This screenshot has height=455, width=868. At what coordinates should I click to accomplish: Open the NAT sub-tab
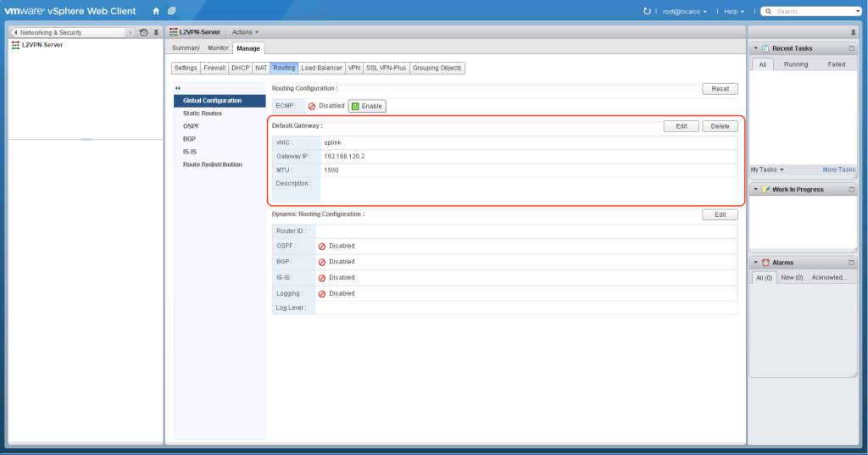point(261,68)
